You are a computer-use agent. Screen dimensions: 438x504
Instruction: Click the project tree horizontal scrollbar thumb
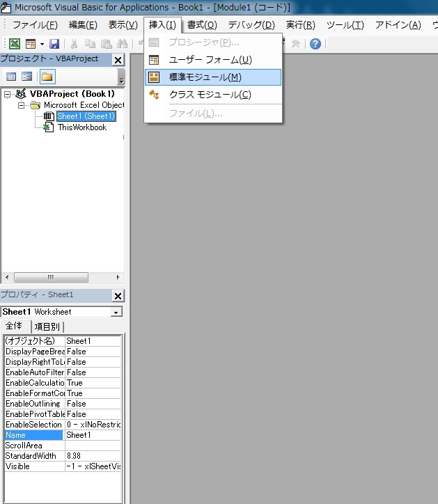point(51,277)
